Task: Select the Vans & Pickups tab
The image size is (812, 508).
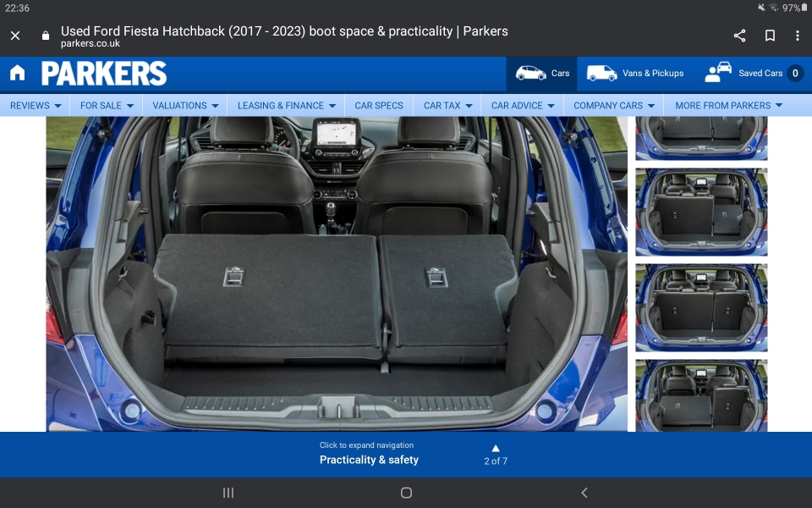Action: 635,73
